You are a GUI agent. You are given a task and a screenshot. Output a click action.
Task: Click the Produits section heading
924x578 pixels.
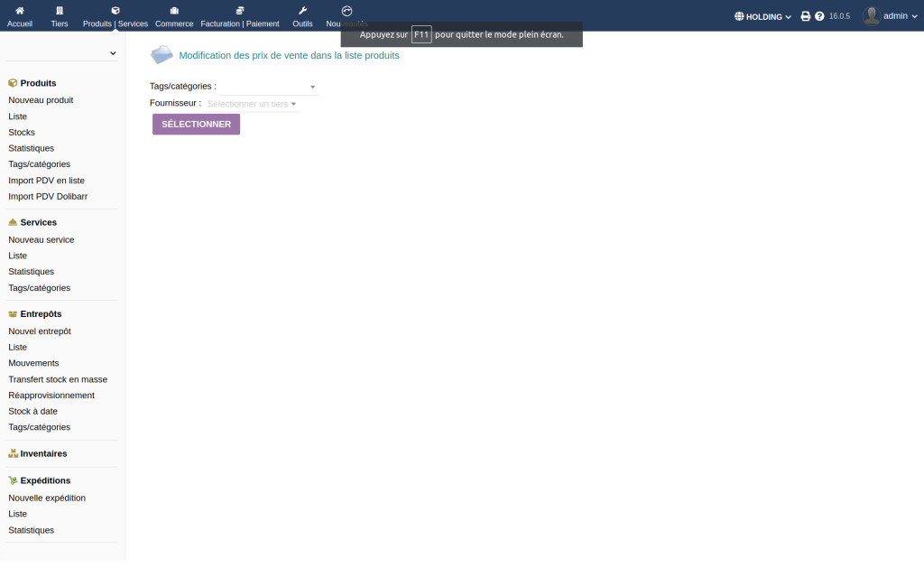point(38,83)
